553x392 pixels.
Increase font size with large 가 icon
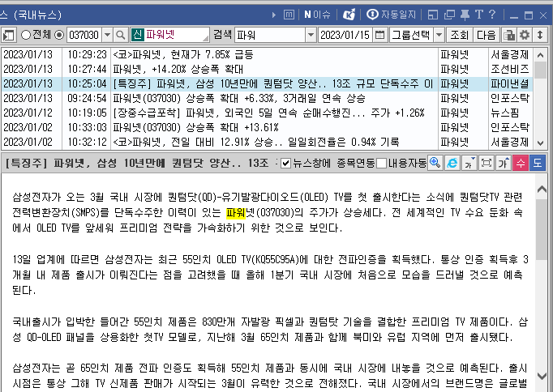pyautogui.click(x=504, y=163)
